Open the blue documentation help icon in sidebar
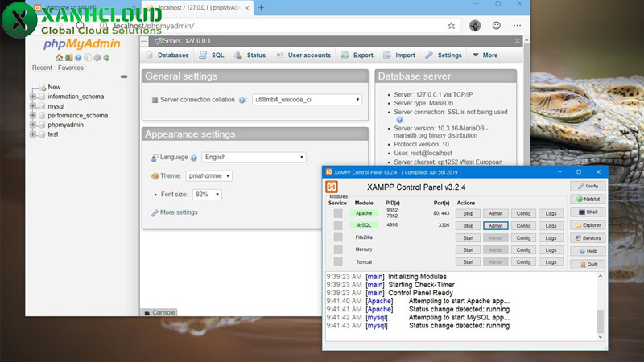Image resolution: width=644 pixels, height=362 pixels. (78, 57)
